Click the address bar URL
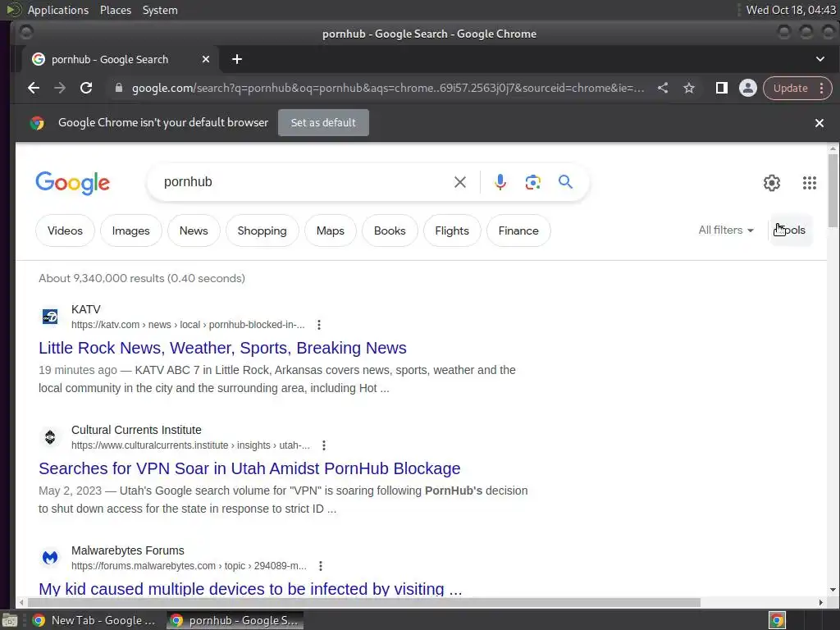 pos(388,88)
